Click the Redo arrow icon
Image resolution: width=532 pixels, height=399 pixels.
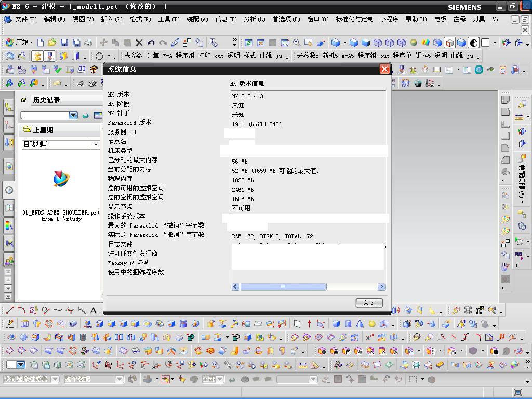(x=163, y=43)
